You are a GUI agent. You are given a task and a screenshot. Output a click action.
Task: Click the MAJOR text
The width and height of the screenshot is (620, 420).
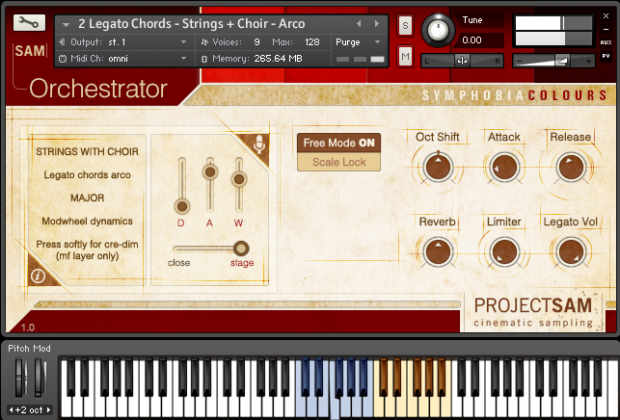tap(87, 198)
